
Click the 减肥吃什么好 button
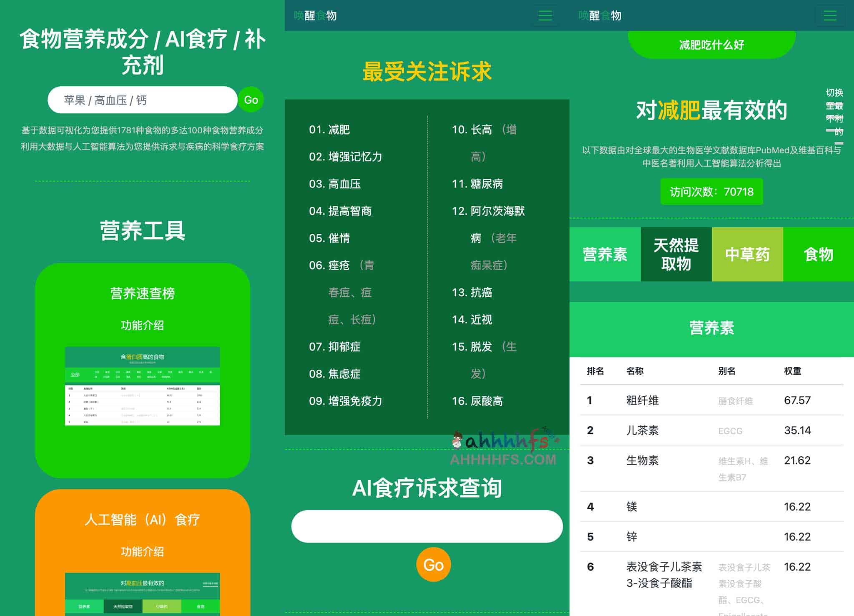[711, 45]
